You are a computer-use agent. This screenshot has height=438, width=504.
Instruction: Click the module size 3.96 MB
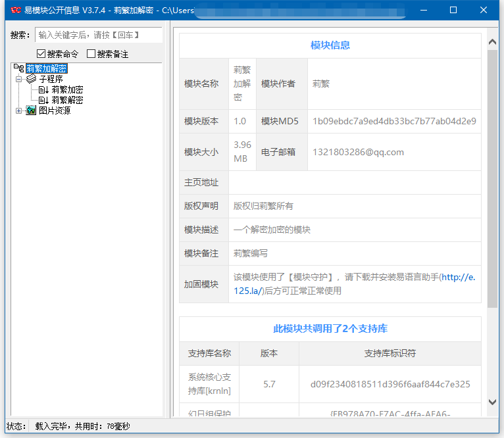point(242,152)
